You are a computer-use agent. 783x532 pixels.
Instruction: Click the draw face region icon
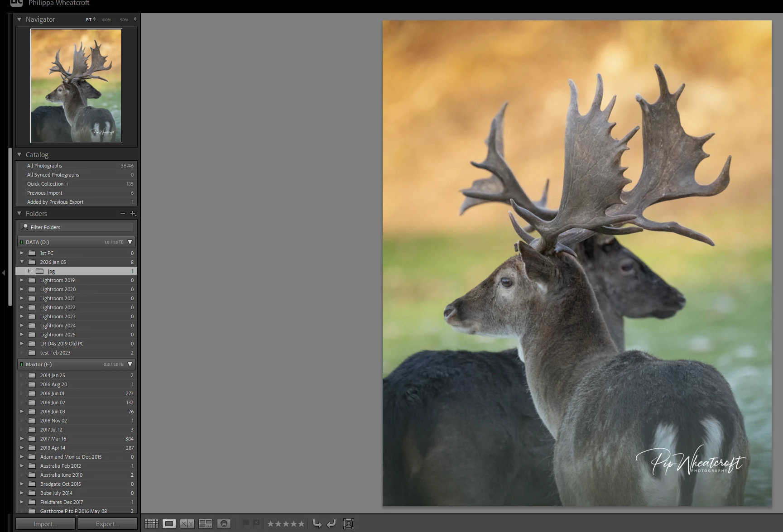(x=349, y=524)
